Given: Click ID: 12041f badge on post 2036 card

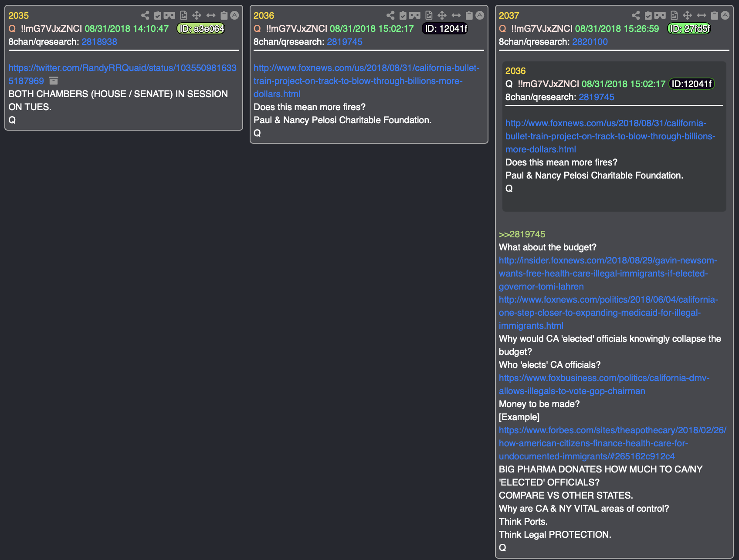Looking at the screenshot, I should click(445, 29).
